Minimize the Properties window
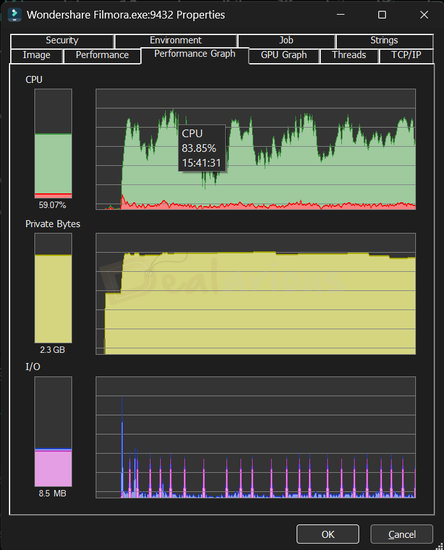Screen dimensions: 444x550 341,15
